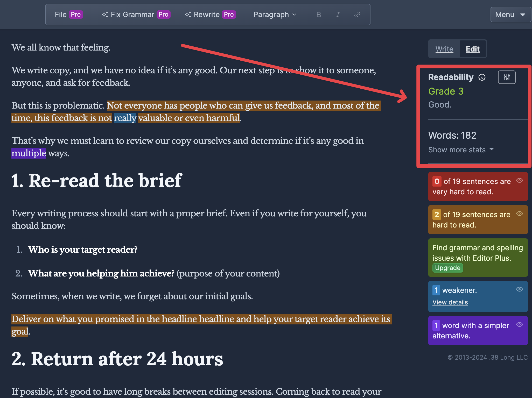Select the highlighted word multiple in the text
The width and height of the screenshot is (532, 398).
(29, 153)
